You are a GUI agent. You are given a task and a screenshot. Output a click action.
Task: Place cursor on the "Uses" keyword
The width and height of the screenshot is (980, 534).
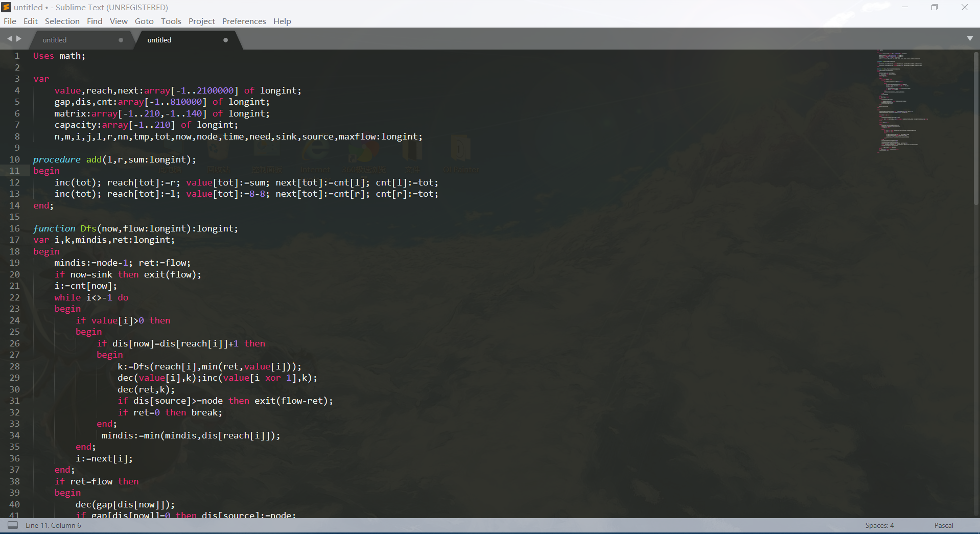(43, 56)
